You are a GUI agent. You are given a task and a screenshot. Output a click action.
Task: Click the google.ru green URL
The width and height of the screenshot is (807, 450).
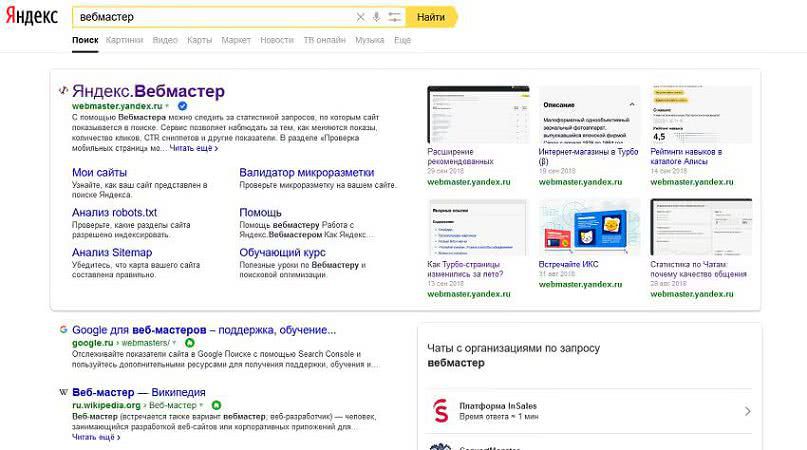pyautogui.click(x=93, y=343)
